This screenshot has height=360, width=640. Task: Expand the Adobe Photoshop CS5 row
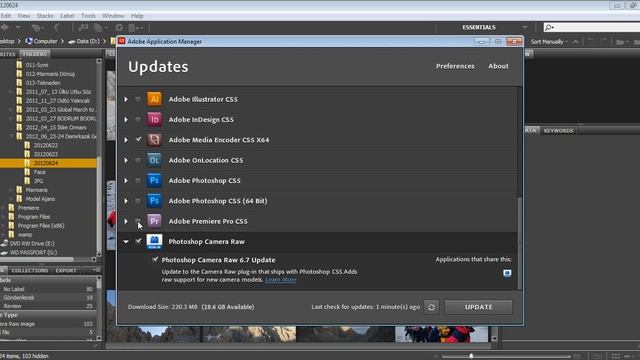(x=126, y=181)
